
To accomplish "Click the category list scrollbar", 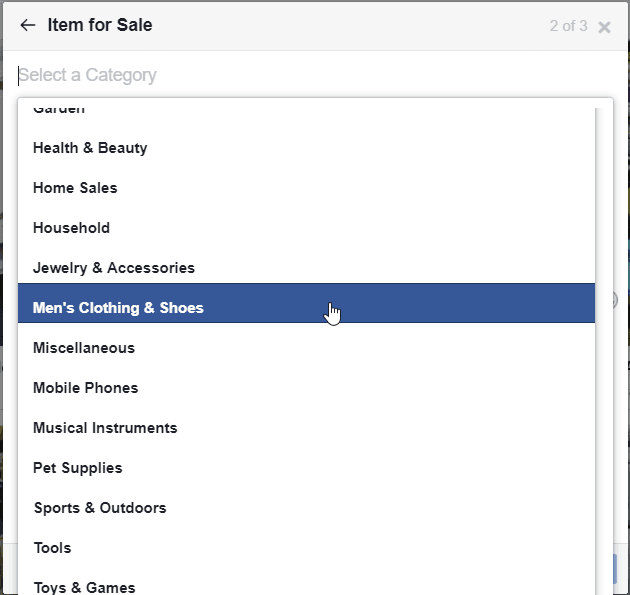I will 604,352.
